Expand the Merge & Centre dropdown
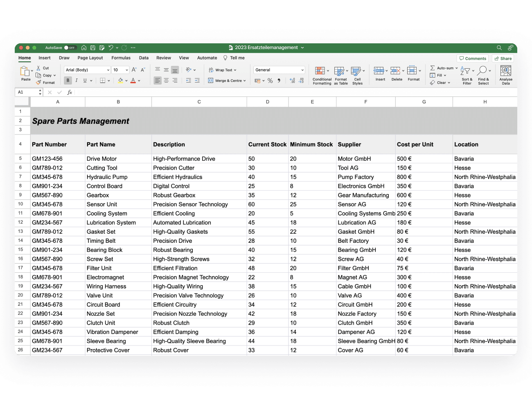Screen dimensions: 532x399 click(x=245, y=81)
